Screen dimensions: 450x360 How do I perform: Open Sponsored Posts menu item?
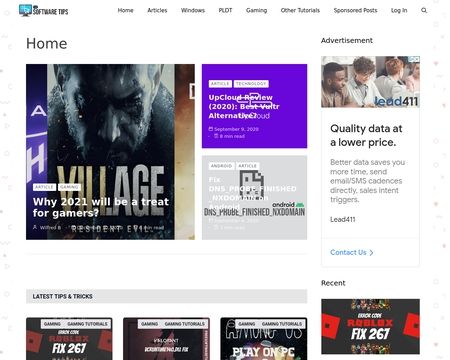[x=355, y=10]
